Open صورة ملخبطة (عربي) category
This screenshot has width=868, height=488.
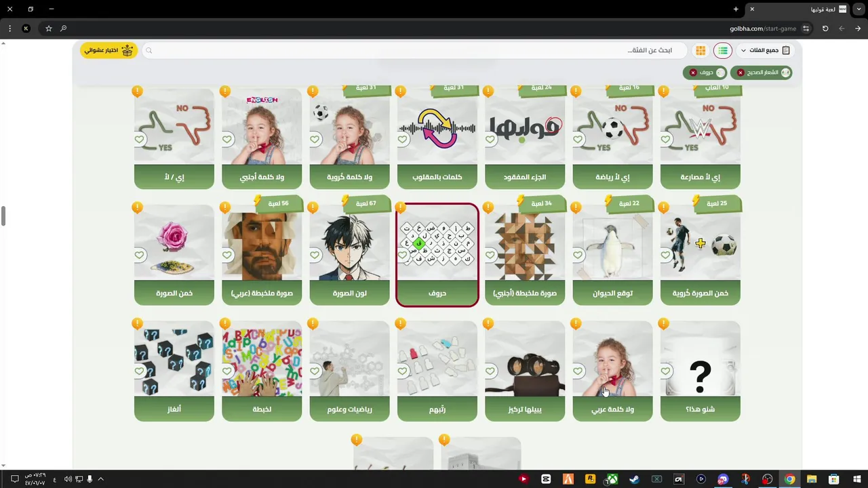pos(262,254)
